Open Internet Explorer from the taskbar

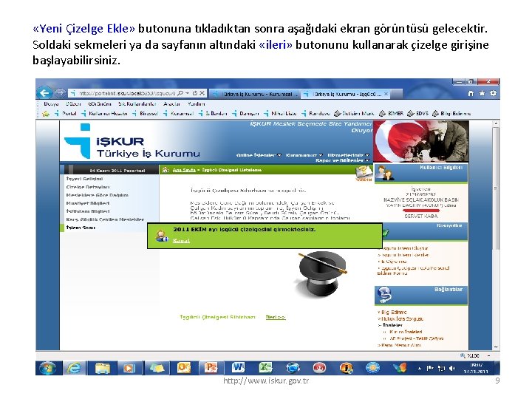tap(74, 368)
